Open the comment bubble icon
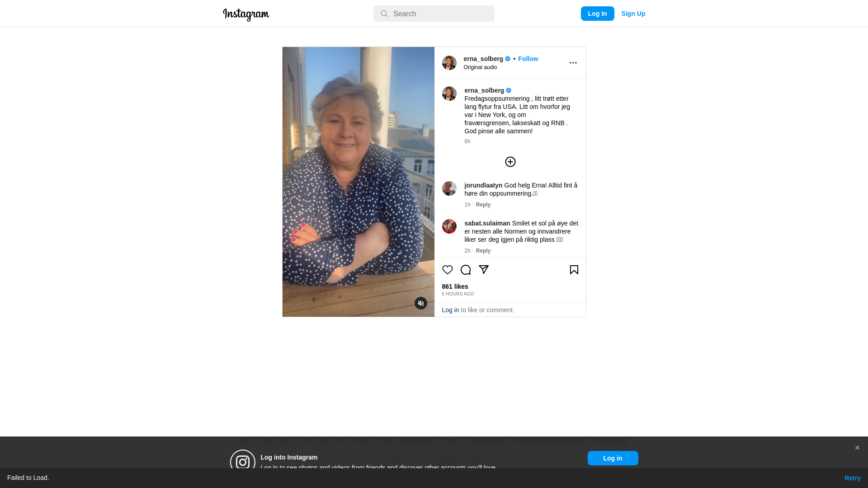This screenshot has width=868, height=488. point(466,270)
